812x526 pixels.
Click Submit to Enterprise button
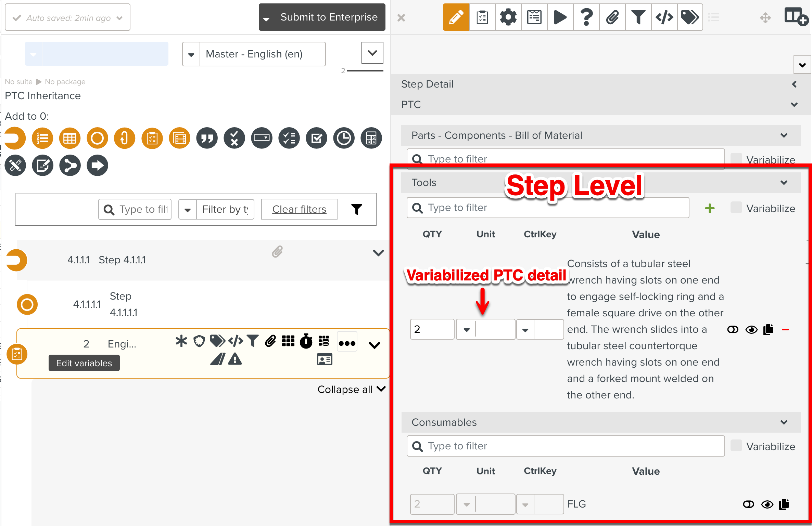point(329,17)
